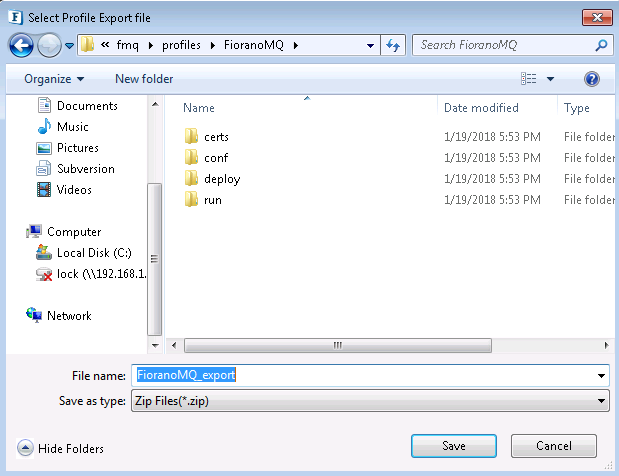Click the run folder's Type cell
The height and width of the screenshot is (476, 619).
[x=589, y=200]
